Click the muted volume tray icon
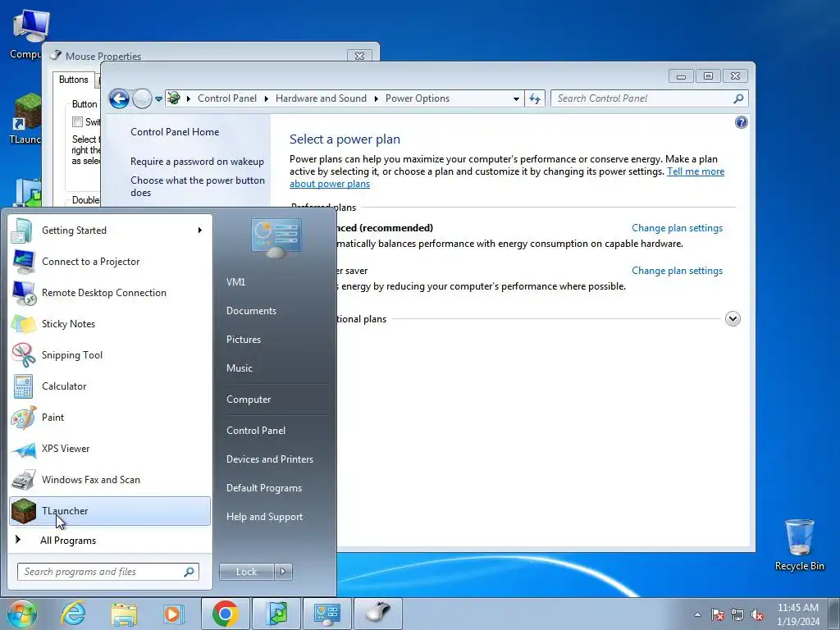The image size is (840, 630). [757, 615]
